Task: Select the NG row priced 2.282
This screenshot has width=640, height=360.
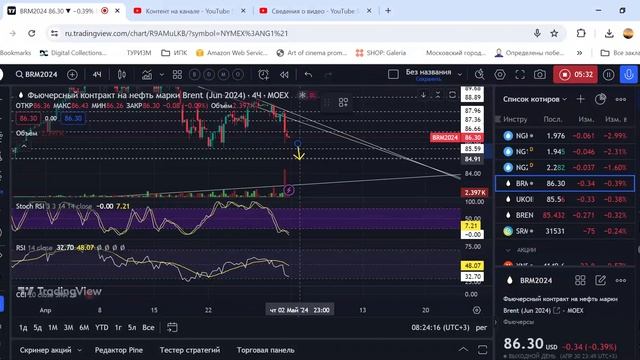Action: (x=565, y=167)
